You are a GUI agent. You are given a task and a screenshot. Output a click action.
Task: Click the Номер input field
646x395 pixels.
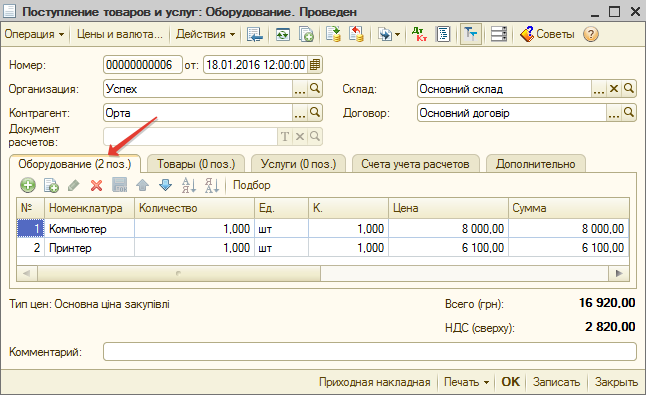(143, 65)
